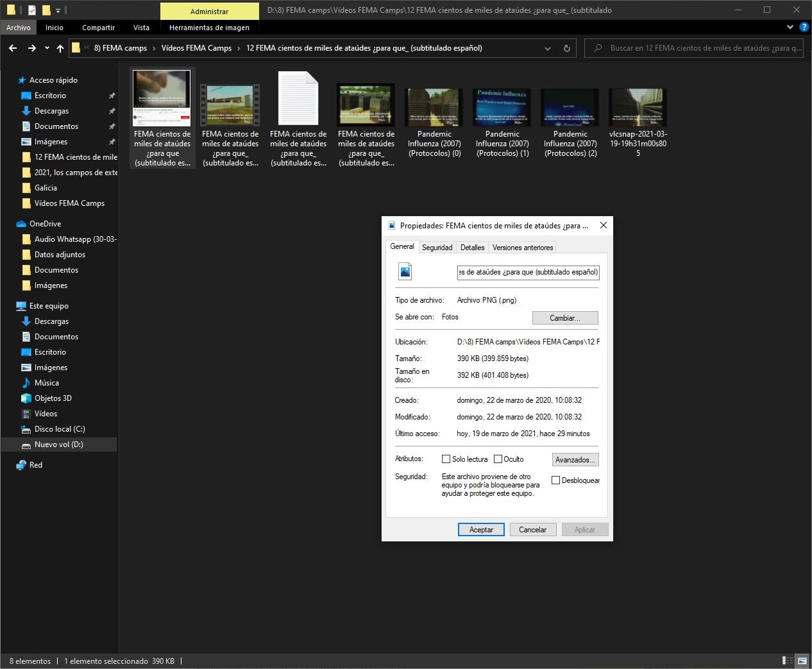
Task: Expand the address bar history dropdown
Action: [x=547, y=48]
